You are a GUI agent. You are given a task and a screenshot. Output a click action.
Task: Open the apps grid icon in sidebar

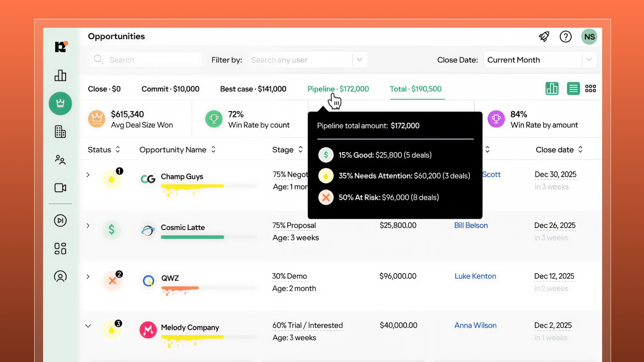60,249
